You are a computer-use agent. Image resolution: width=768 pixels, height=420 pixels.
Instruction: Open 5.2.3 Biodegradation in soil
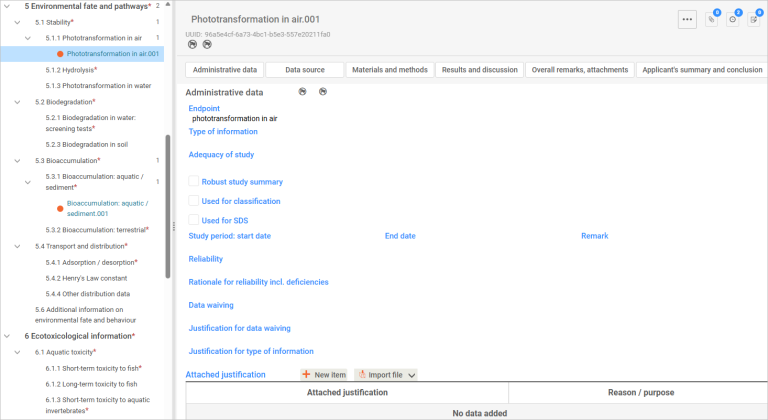pyautogui.click(x=87, y=145)
